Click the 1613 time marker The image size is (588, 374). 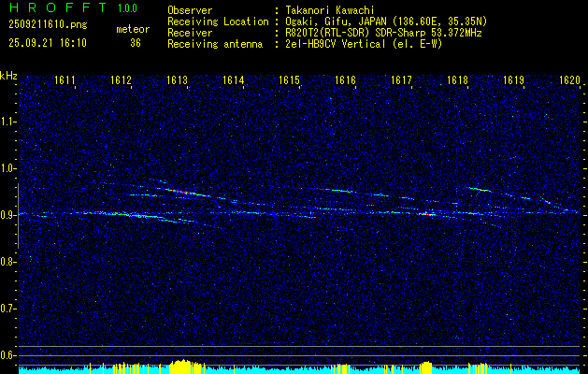(x=177, y=79)
